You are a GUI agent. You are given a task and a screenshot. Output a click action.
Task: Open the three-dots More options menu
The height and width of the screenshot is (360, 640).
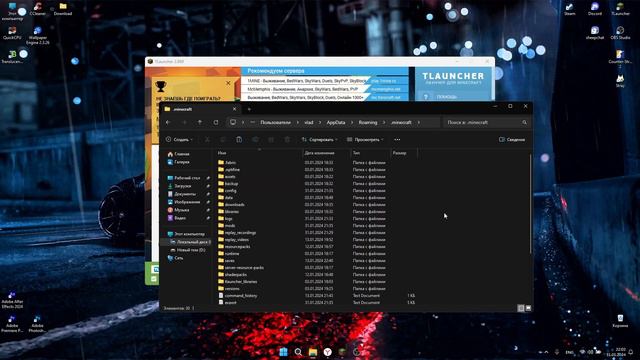click(397, 140)
